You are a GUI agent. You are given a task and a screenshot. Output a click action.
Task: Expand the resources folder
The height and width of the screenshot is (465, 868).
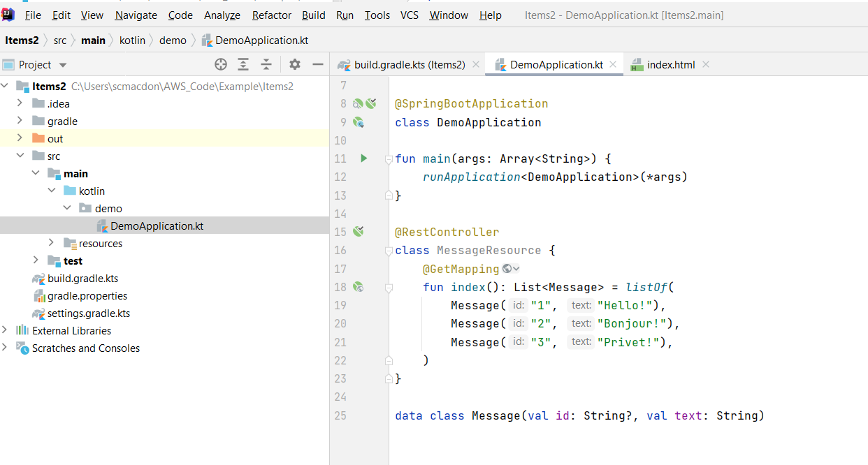[51, 243]
